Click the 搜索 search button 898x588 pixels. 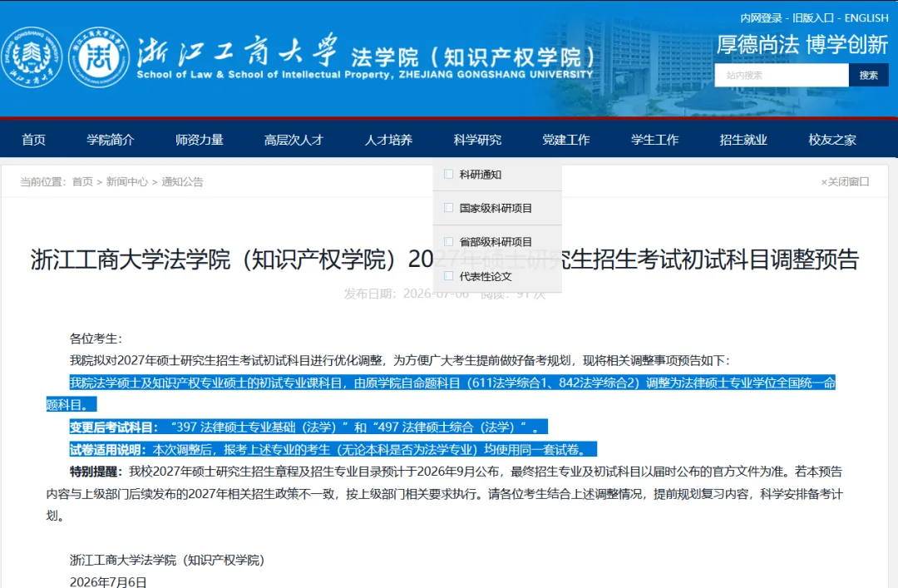[868, 75]
